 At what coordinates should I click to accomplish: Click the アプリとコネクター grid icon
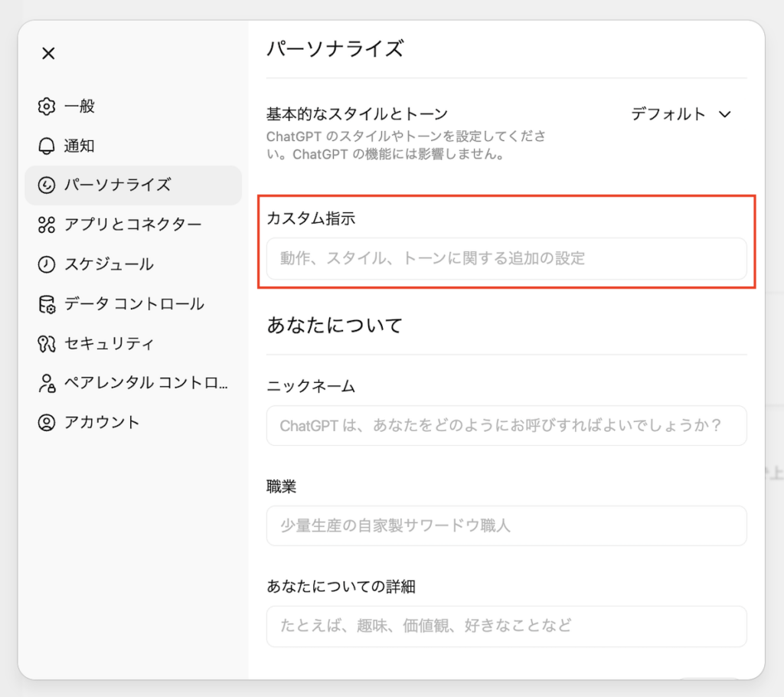click(x=47, y=225)
